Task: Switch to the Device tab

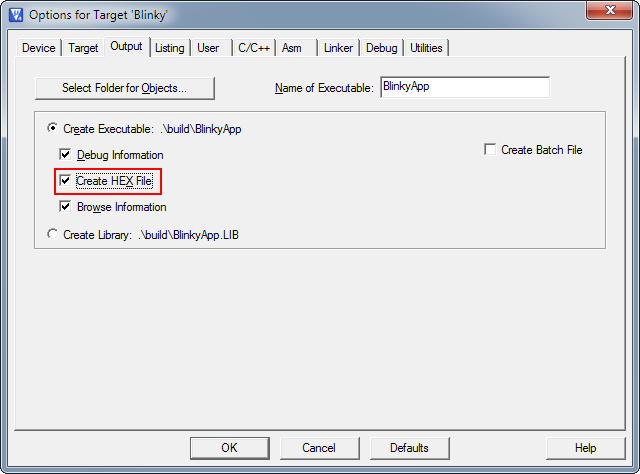Action: click(38, 48)
